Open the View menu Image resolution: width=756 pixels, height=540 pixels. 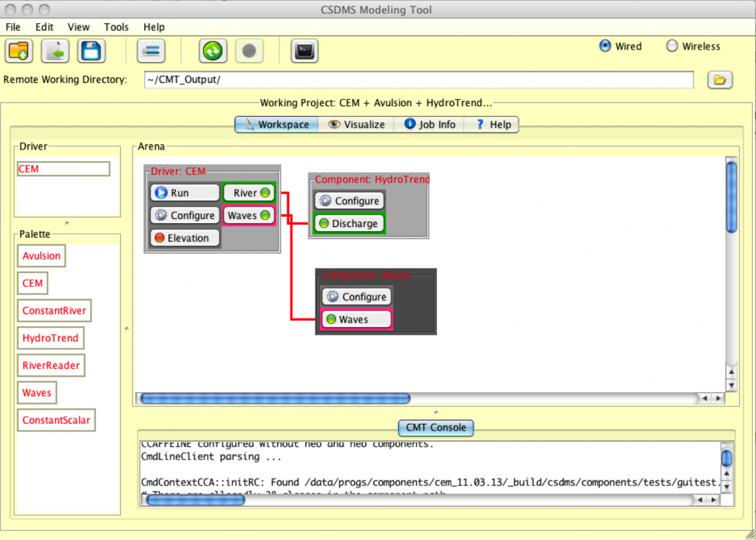coord(79,27)
